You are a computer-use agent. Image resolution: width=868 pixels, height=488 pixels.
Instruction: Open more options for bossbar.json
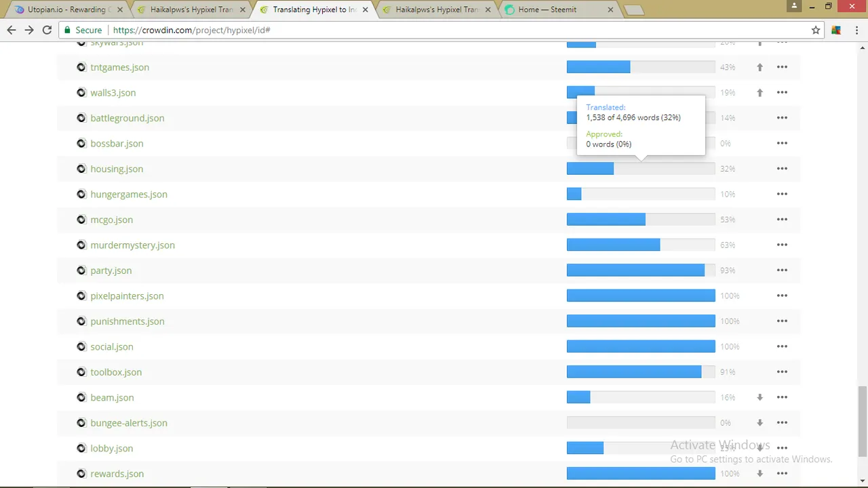[x=782, y=144]
